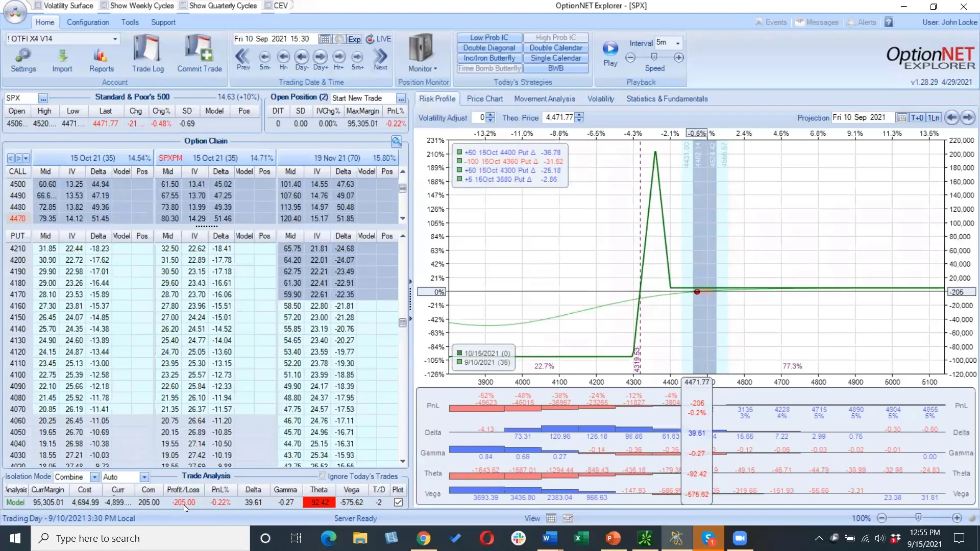Step back one hour with Hr- arrow
The height and width of the screenshot is (551, 980).
(x=283, y=60)
